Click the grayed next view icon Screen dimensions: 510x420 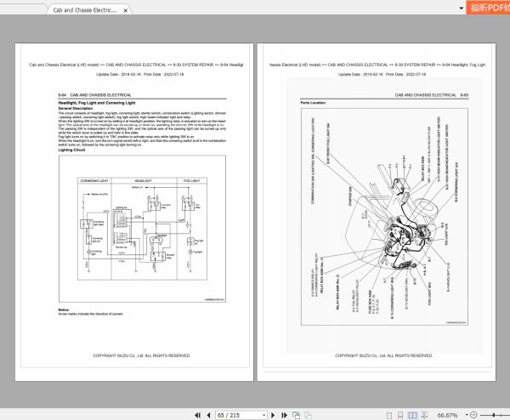tap(308, 415)
